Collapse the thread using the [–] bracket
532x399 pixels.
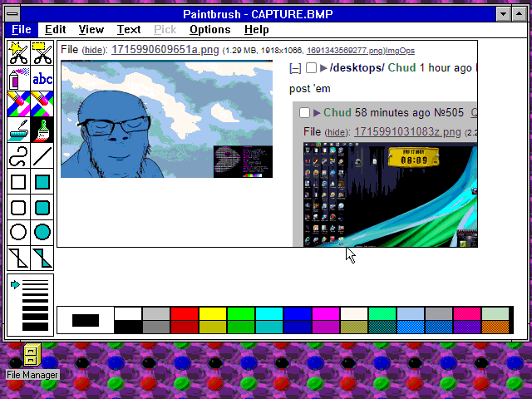295,68
